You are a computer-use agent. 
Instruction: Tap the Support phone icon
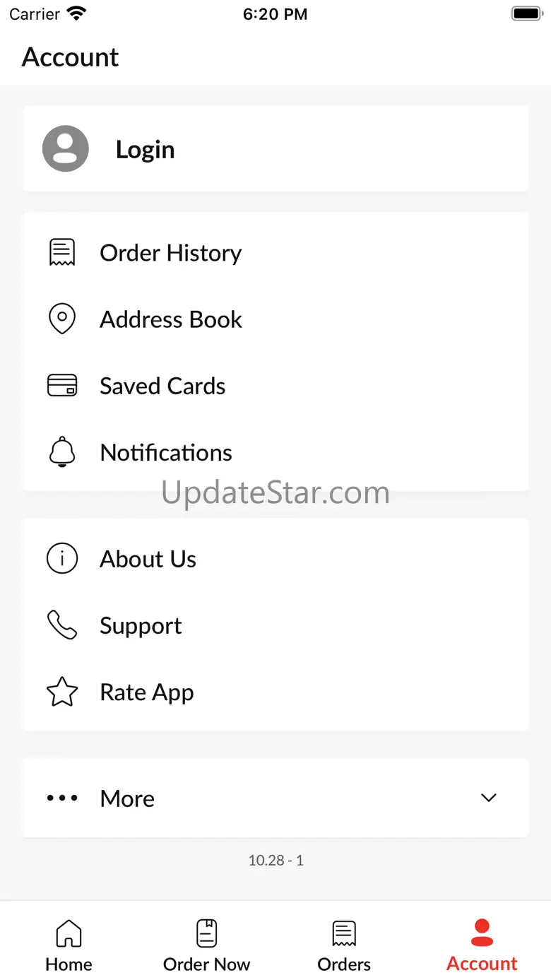62,625
